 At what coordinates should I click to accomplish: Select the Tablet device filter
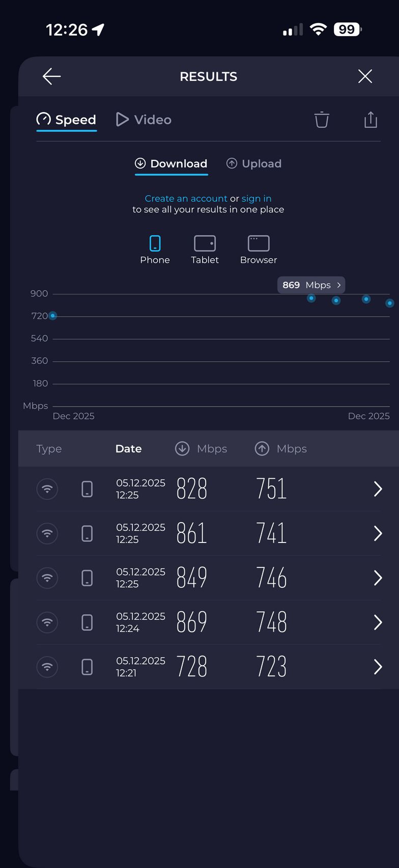tap(205, 250)
